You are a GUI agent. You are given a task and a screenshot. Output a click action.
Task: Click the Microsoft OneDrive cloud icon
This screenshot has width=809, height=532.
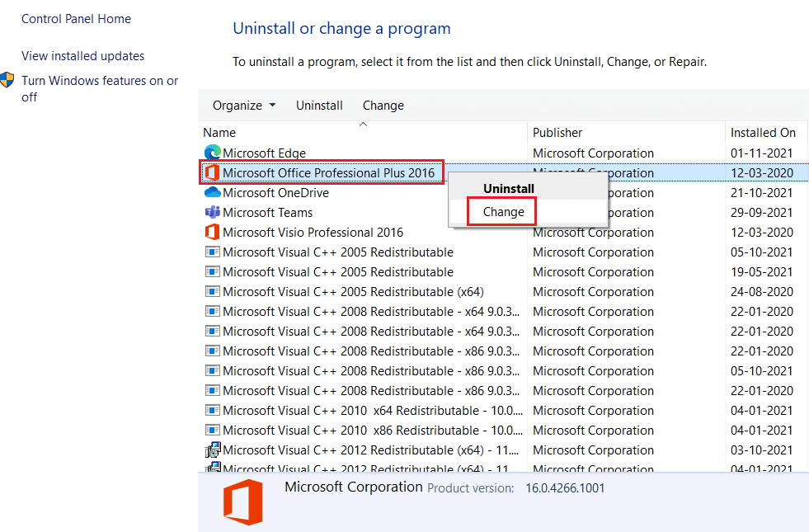point(212,192)
